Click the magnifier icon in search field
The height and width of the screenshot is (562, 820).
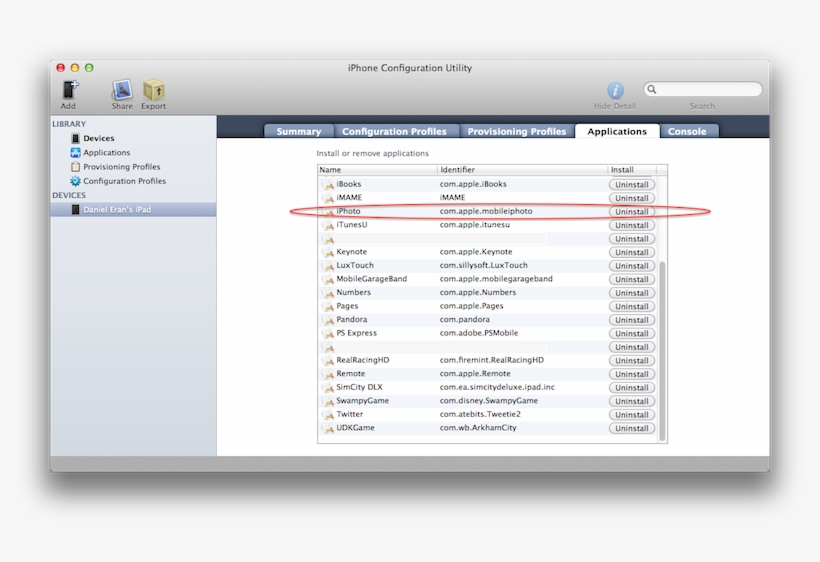[652, 89]
